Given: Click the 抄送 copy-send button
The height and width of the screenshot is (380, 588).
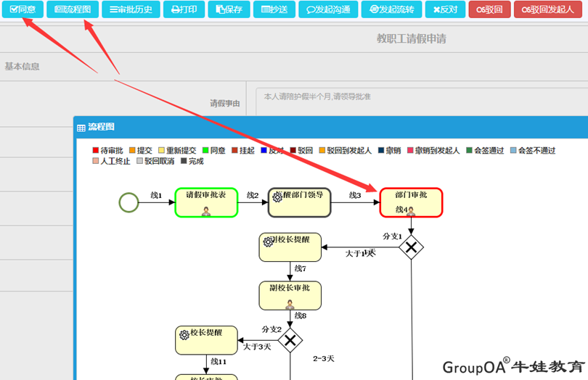Looking at the screenshot, I should (274, 9).
